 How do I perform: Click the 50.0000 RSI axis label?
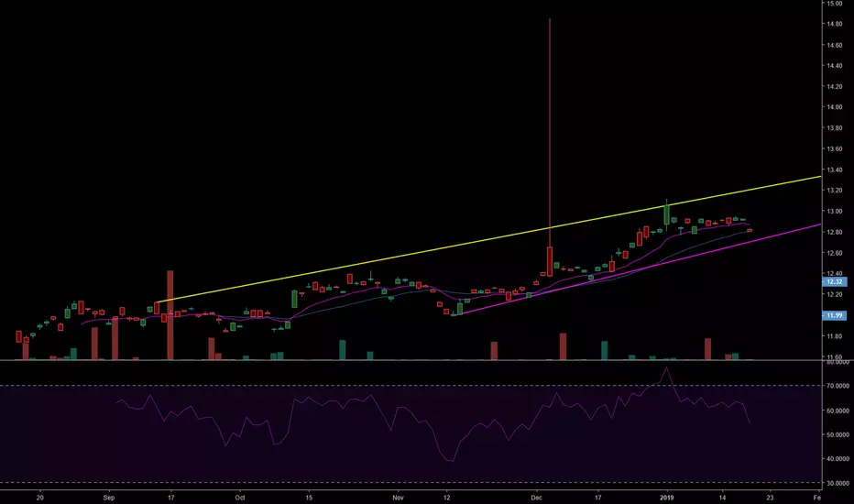click(838, 434)
